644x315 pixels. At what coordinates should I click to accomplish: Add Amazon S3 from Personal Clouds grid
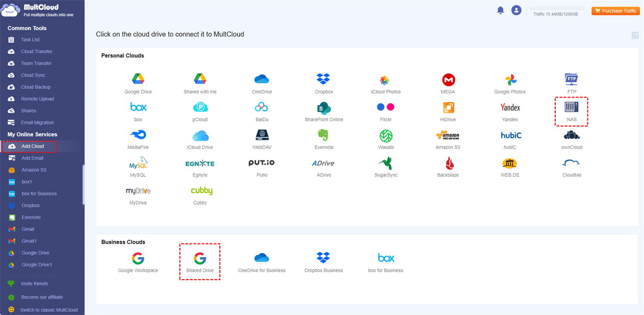448,135
